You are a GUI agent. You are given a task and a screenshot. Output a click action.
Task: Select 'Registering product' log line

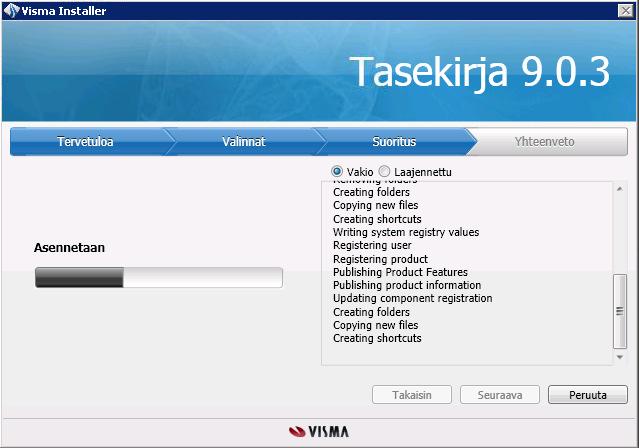(x=380, y=259)
